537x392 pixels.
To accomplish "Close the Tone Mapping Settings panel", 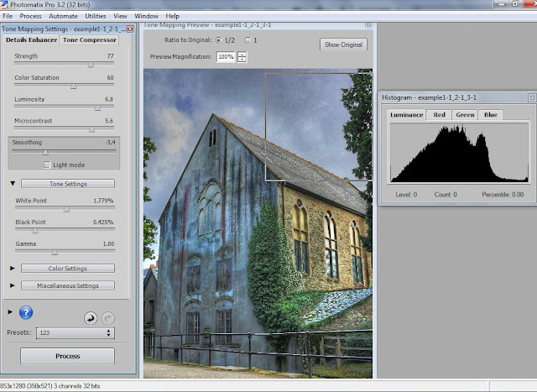I will (x=130, y=28).
